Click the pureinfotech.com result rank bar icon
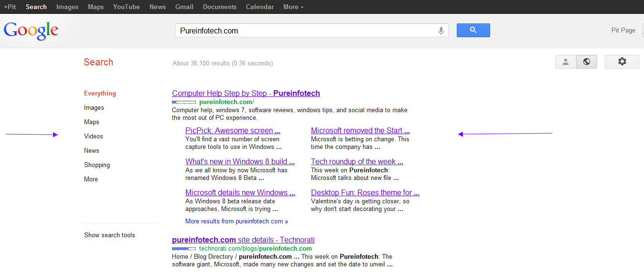Viewport: 644px width, 274px height. pyautogui.click(x=184, y=102)
